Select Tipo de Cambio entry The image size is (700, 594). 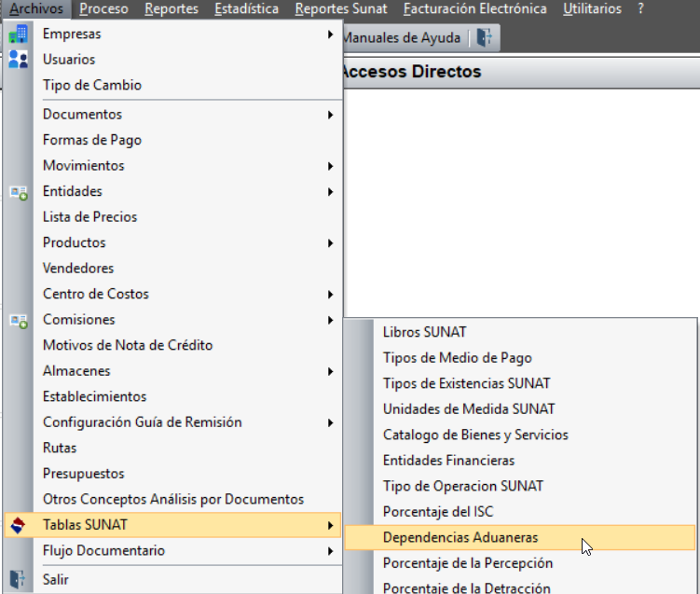[x=172, y=85]
